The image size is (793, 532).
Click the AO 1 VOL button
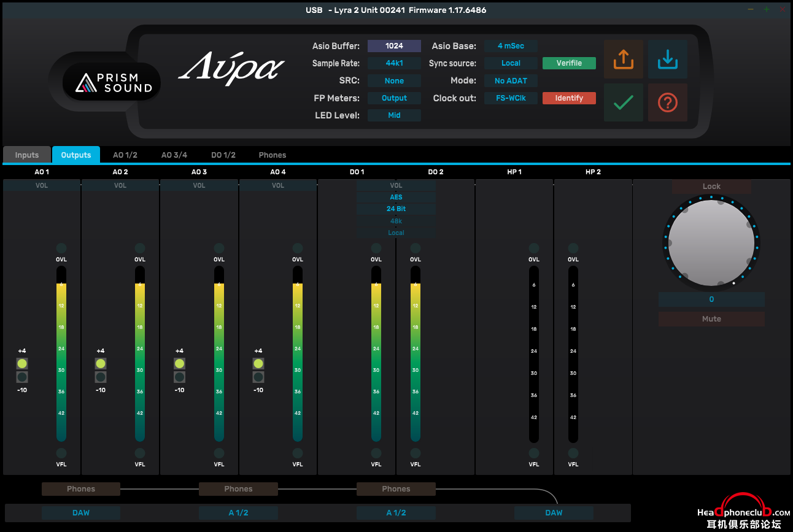pyautogui.click(x=42, y=185)
